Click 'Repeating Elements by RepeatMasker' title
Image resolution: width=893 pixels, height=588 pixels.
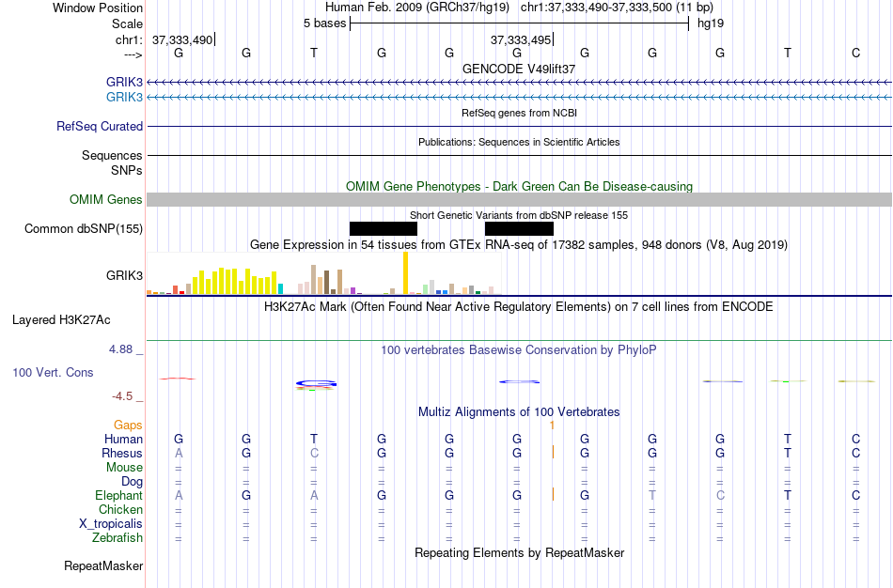(519, 552)
